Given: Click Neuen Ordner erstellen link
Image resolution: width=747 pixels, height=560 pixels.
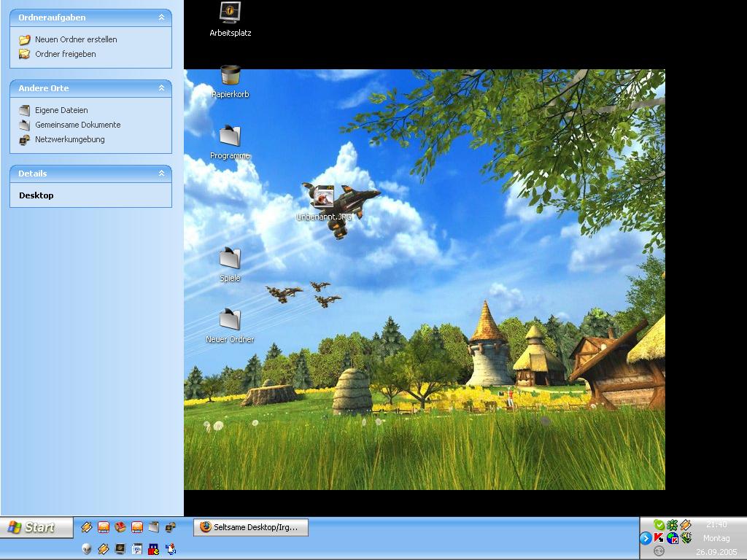Looking at the screenshot, I should (76, 39).
